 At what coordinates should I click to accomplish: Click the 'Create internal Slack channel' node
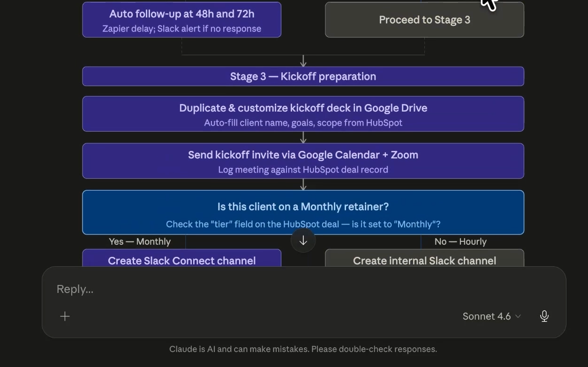424,261
